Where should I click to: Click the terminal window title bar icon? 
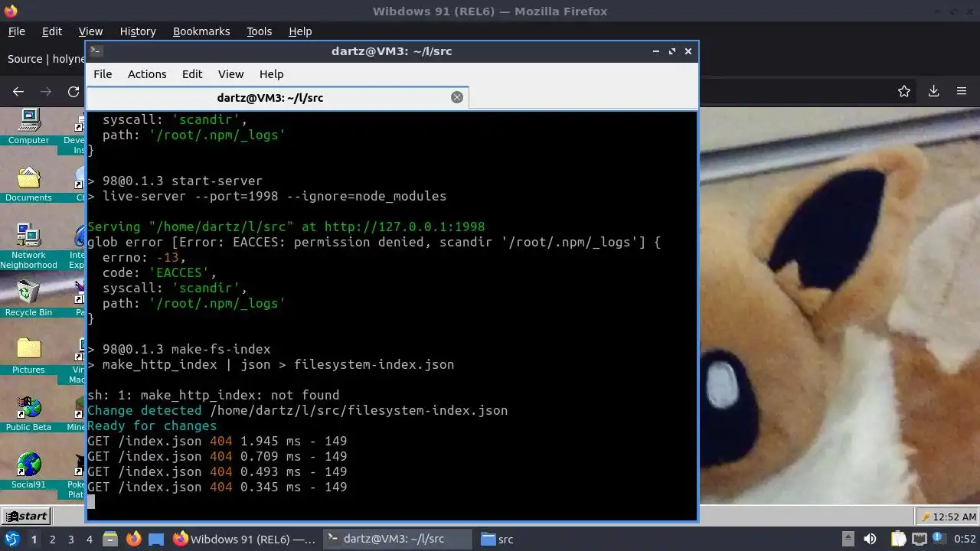coord(96,51)
